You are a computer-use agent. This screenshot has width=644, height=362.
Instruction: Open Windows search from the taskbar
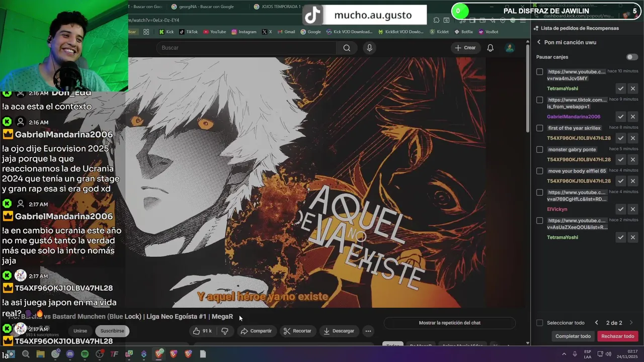click(26, 354)
